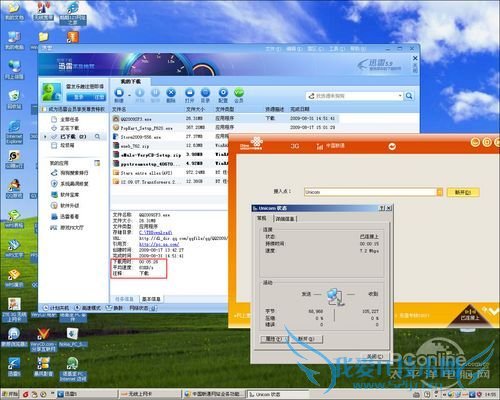Screen dimensions: 500x400
Task: Click the 登录 login button in Xunlei
Action: [78, 97]
